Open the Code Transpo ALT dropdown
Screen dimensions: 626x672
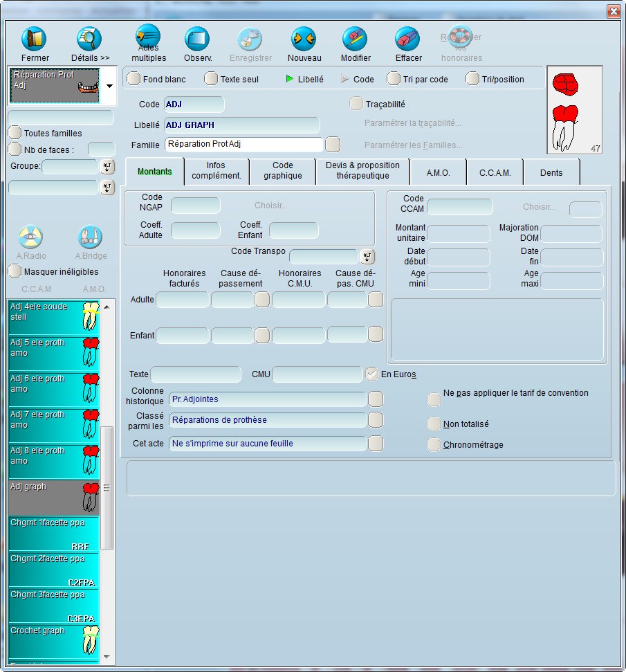click(367, 257)
